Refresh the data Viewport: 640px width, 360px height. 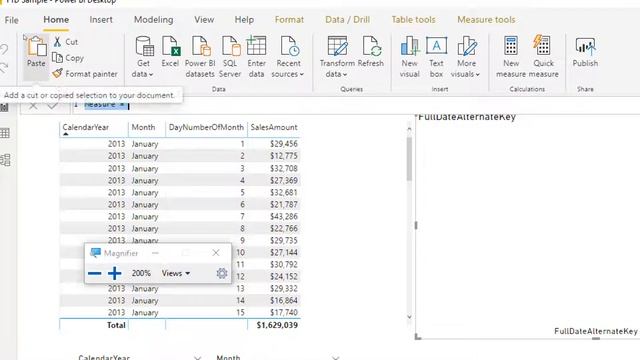point(371,52)
